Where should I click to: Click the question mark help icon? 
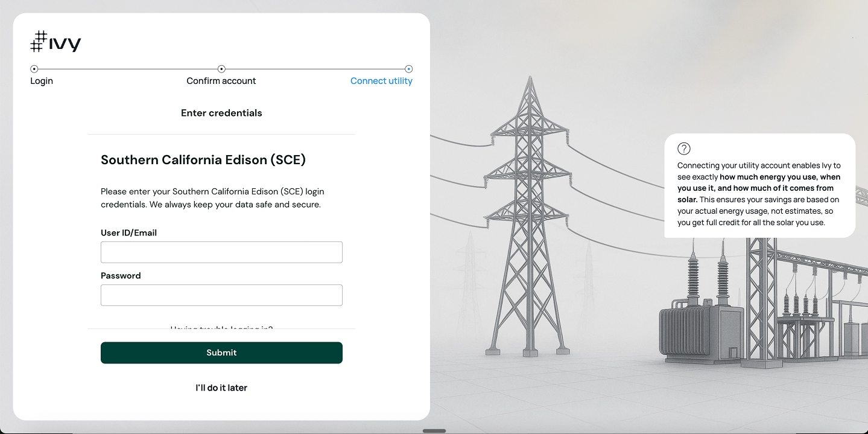(683, 148)
